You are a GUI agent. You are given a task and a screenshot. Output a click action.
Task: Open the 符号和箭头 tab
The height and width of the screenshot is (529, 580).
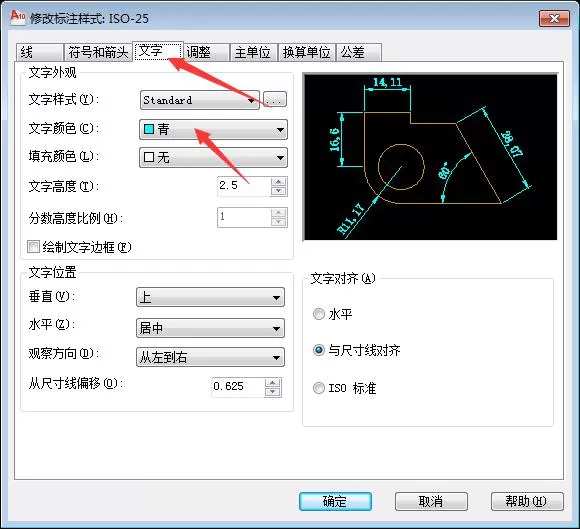pos(98,52)
